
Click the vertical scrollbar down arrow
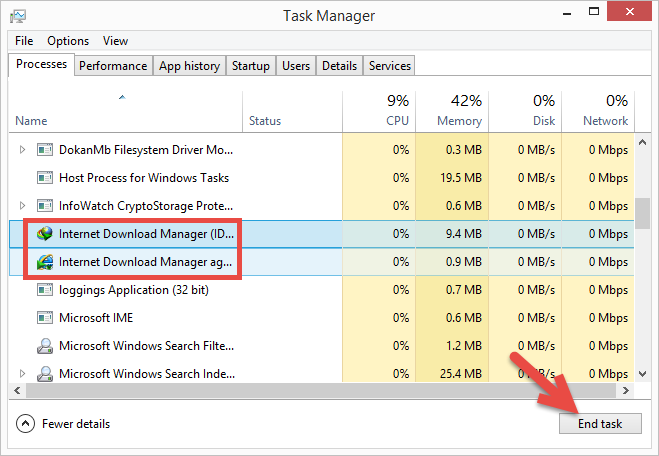[x=642, y=373]
